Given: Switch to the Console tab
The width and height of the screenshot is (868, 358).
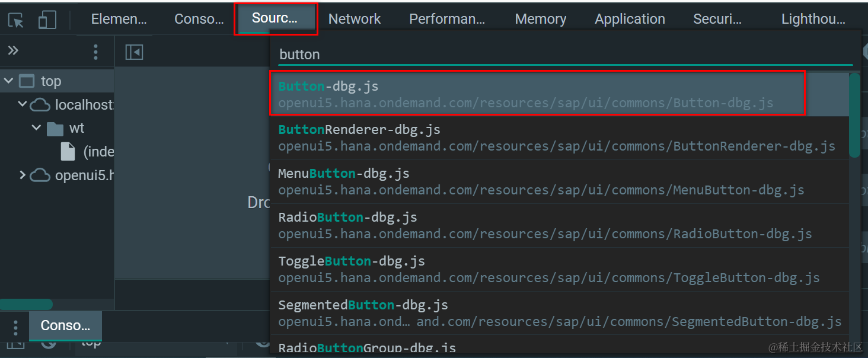Looking at the screenshot, I should click(199, 19).
